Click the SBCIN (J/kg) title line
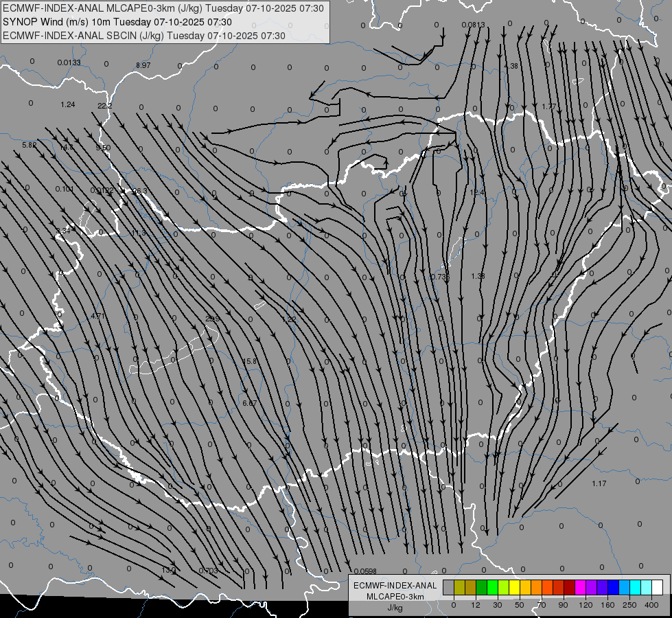The image size is (672, 618). point(144,36)
